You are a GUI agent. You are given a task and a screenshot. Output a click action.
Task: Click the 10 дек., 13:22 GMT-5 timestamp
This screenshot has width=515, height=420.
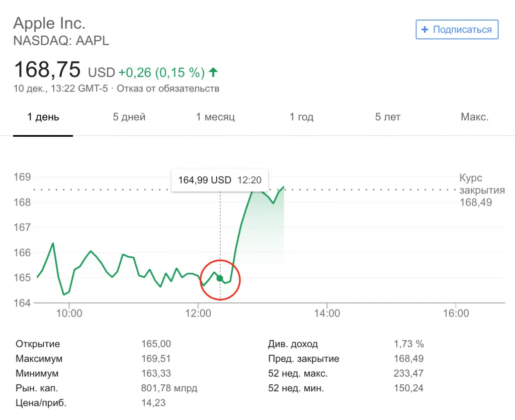(61, 88)
